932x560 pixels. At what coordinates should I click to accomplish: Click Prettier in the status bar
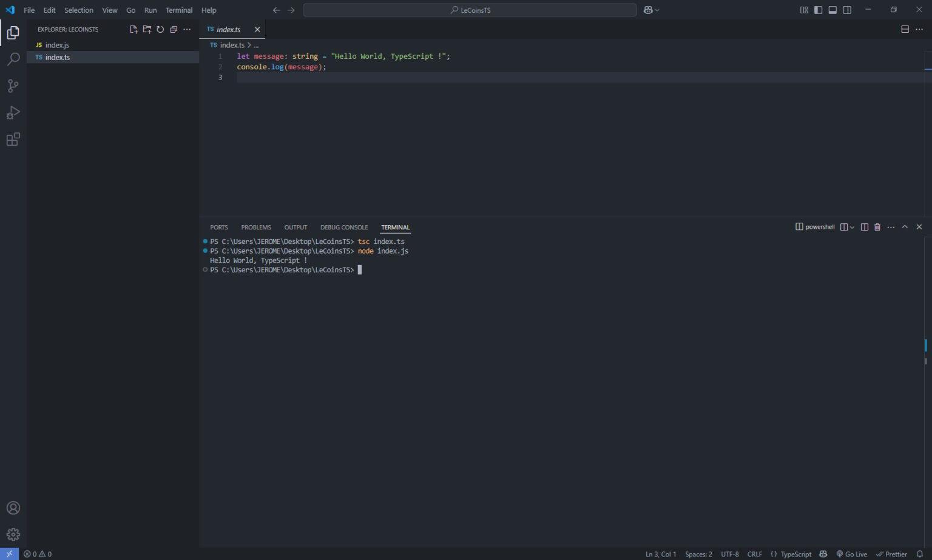892,553
